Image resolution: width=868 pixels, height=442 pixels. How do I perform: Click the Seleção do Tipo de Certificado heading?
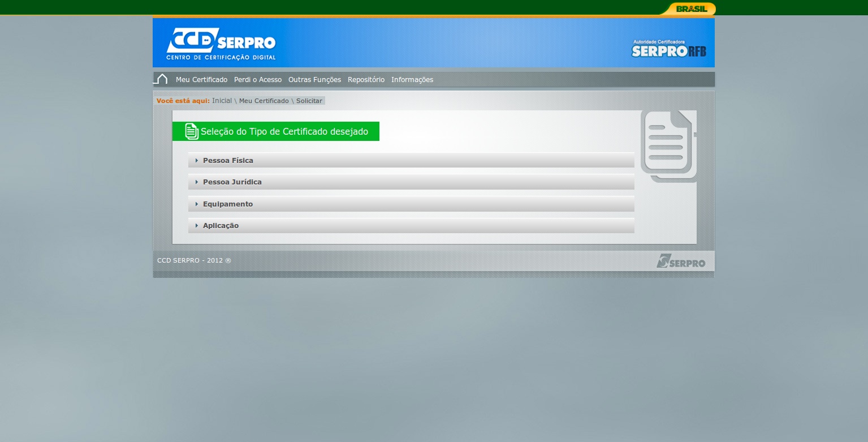(284, 131)
